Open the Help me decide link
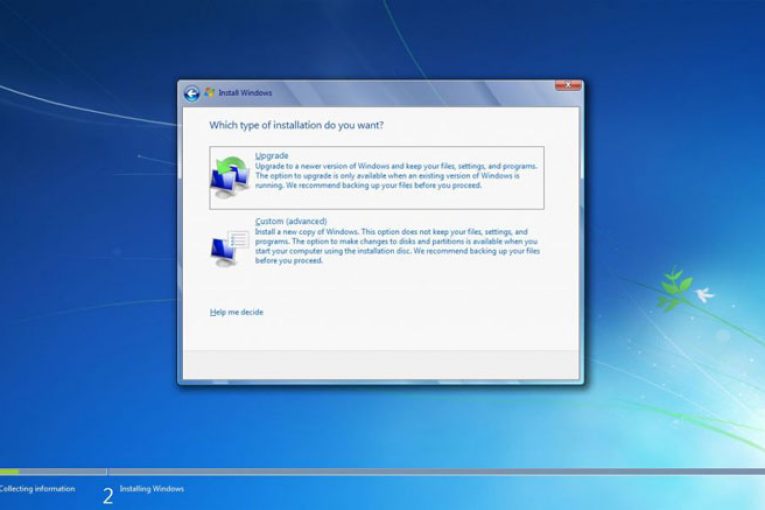 pos(237,312)
